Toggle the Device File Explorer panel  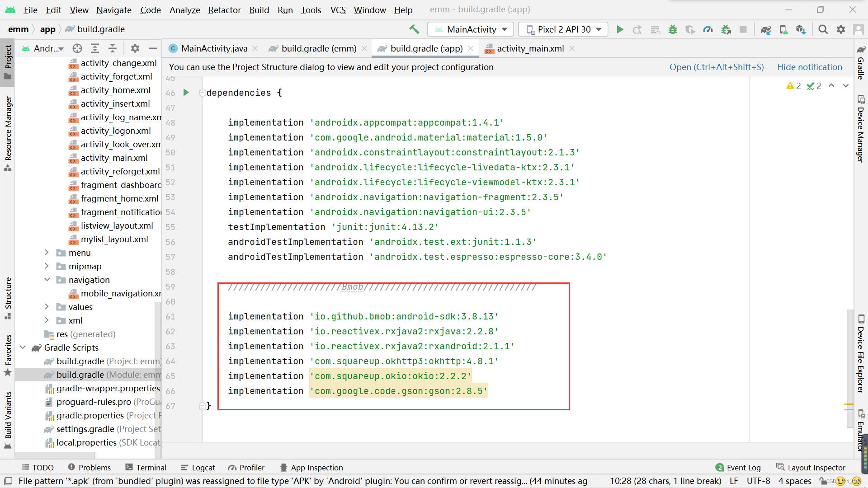pos(861,354)
